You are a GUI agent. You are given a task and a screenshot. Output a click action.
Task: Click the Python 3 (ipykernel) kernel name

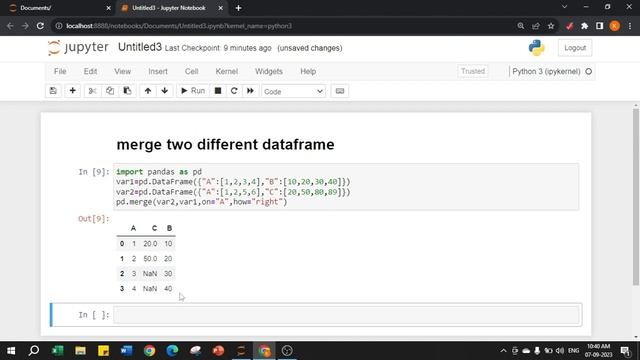(x=546, y=71)
